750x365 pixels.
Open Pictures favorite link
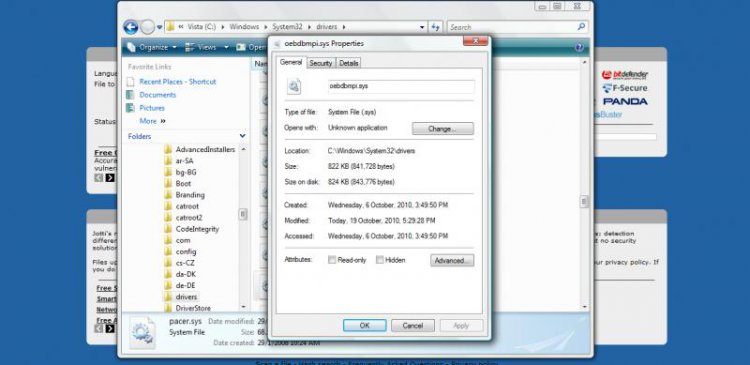click(x=152, y=108)
